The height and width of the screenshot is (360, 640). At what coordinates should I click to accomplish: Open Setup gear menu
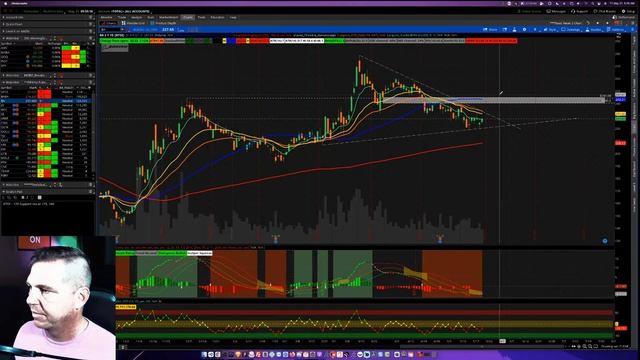tap(629, 11)
